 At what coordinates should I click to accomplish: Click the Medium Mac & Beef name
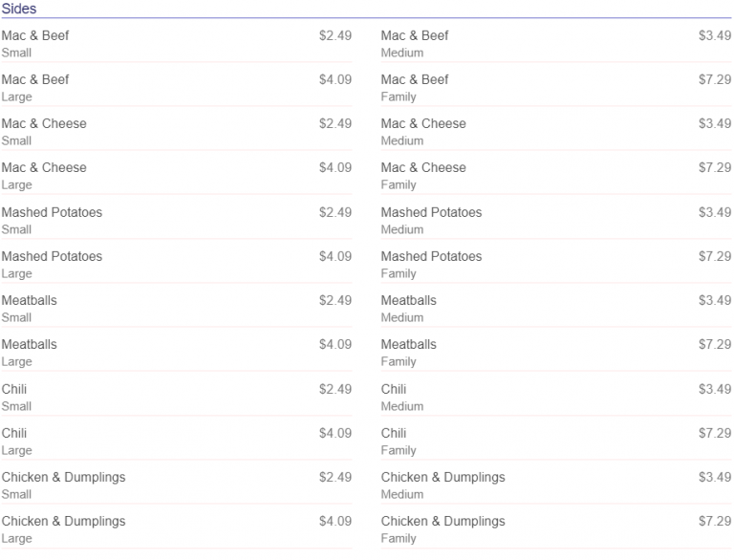pyautogui.click(x=415, y=35)
